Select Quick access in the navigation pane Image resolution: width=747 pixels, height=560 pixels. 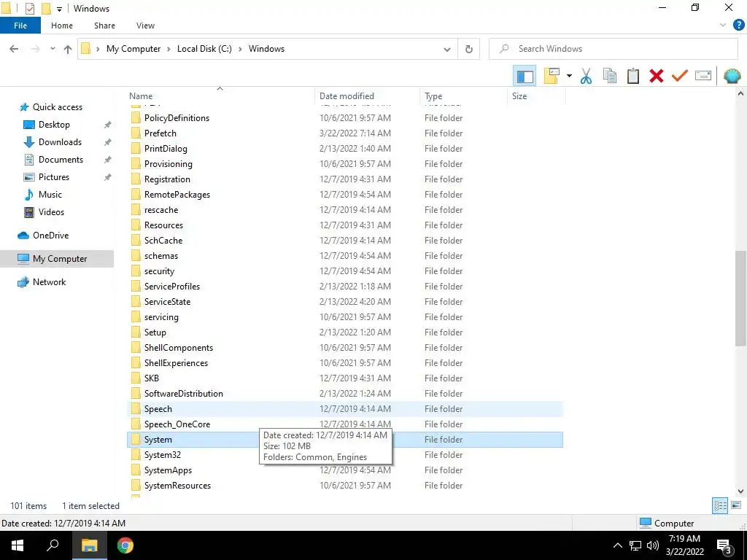tap(57, 107)
